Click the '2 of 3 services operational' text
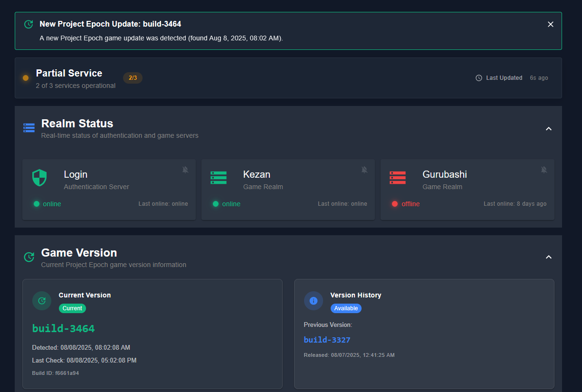The height and width of the screenshot is (392, 582). coord(76,86)
